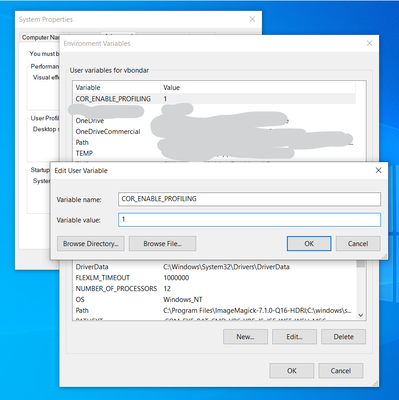The height and width of the screenshot is (400, 399).
Task: Close the System Properties window
Action: [252, 19]
